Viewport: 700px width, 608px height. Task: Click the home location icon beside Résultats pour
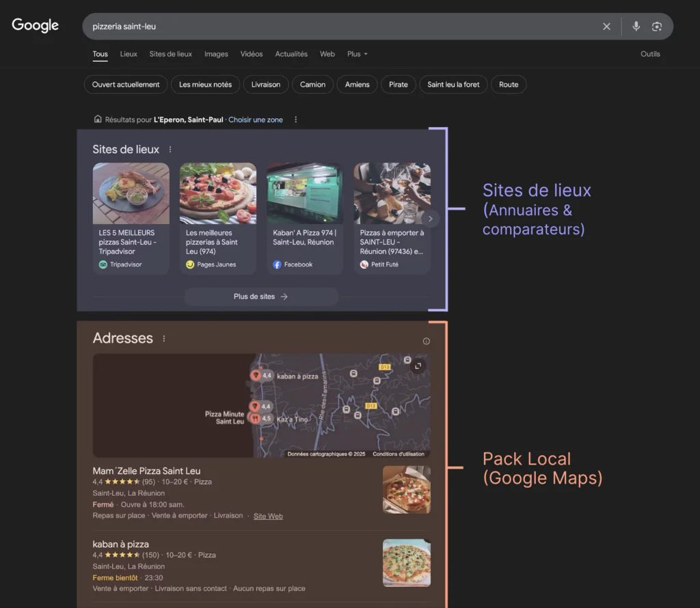click(98, 119)
